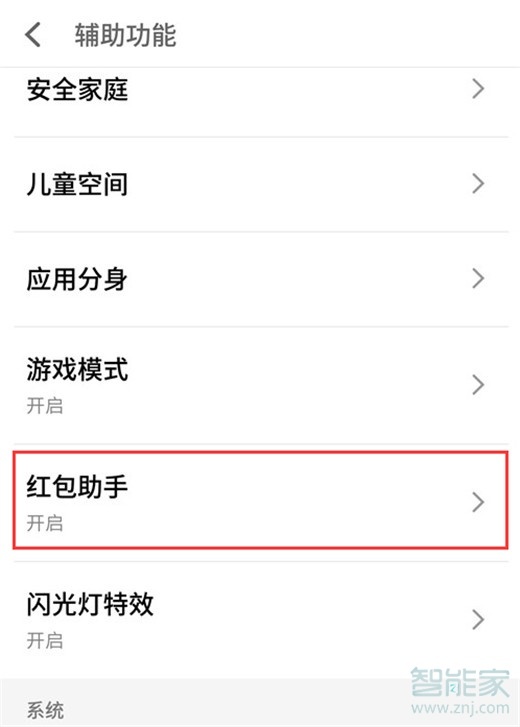The image size is (520, 727).
Task: Expand the chevron next to 应用分身
Action: click(x=478, y=279)
